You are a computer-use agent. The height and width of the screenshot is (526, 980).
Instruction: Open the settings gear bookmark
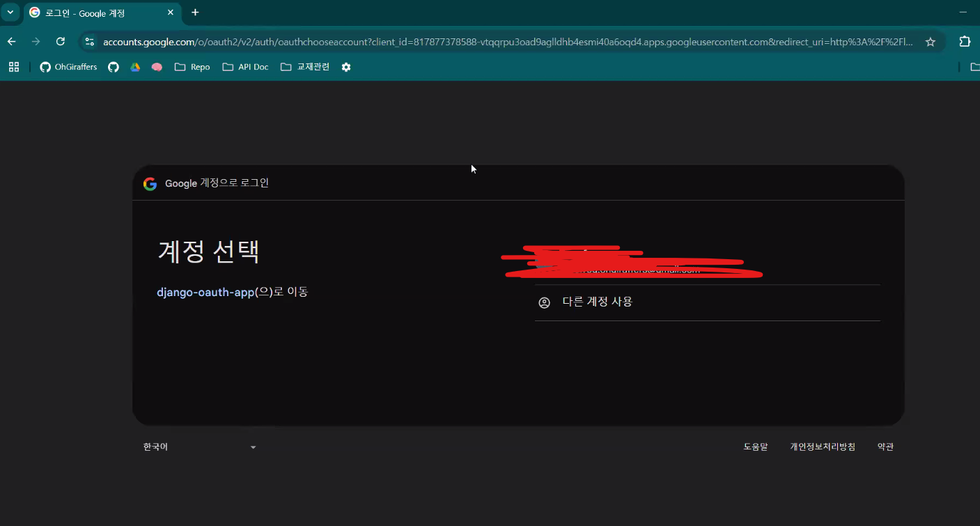(346, 67)
